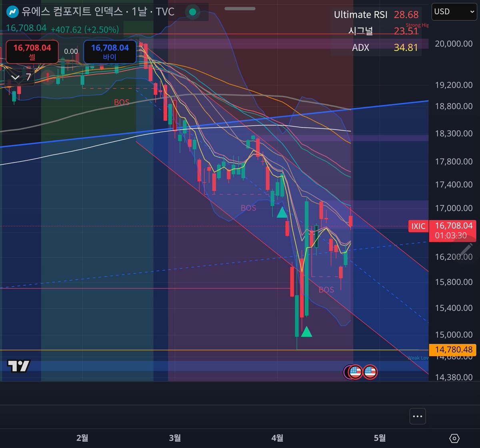Select the ADX indicator value 34.81

tap(405, 48)
